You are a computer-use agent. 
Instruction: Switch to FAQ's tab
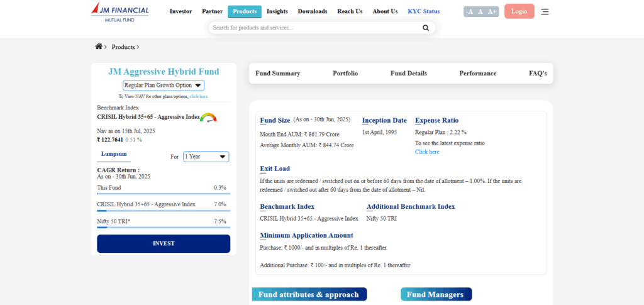(x=538, y=74)
